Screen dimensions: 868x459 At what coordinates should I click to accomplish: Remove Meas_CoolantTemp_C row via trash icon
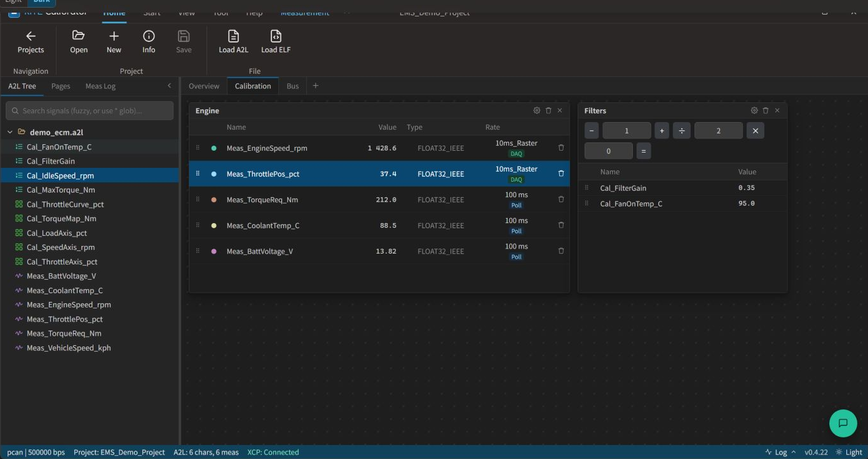pos(561,225)
